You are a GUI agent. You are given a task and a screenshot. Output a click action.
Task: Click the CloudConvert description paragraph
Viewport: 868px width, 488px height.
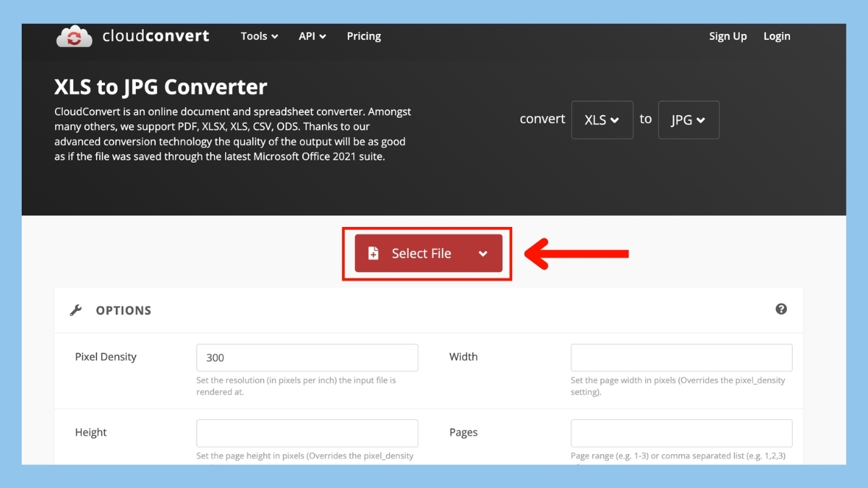click(x=233, y=134)
